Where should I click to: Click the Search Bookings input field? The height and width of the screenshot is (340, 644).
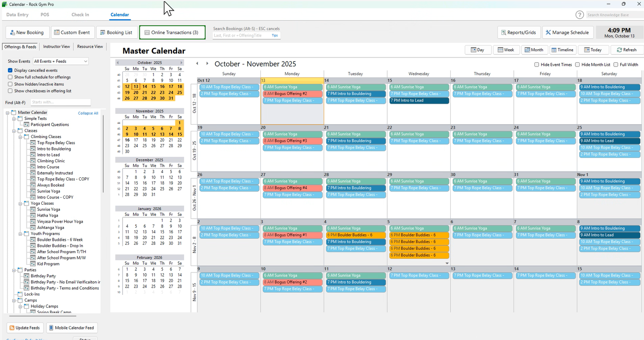click(x=241, y=35)
